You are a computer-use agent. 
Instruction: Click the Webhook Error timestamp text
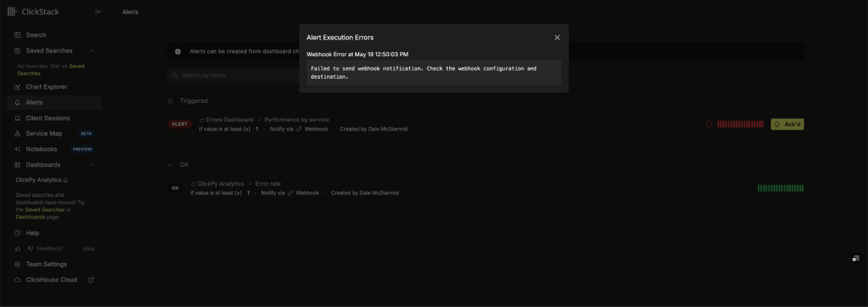[x=358, y=54]
